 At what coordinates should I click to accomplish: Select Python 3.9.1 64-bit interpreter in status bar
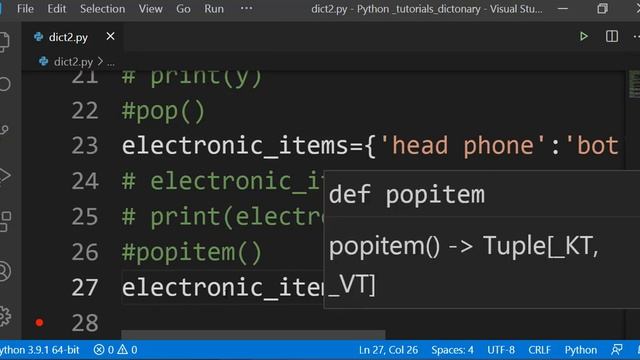click(40, 350)
